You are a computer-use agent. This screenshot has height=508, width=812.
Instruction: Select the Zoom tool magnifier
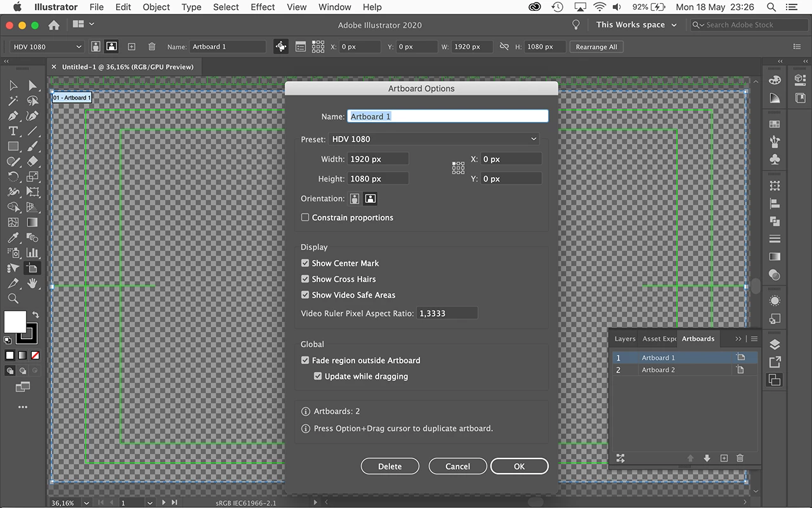[x=13, y=298]
